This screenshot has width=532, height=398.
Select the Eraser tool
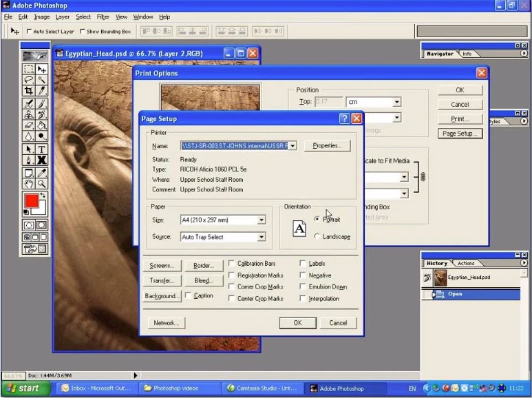pos(29,126)
